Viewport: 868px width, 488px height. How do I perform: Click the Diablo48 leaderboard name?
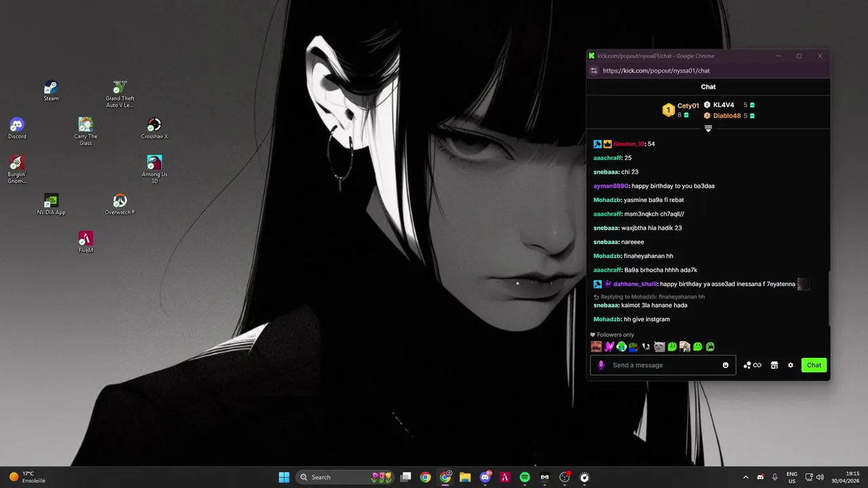[x=727, y=116]
